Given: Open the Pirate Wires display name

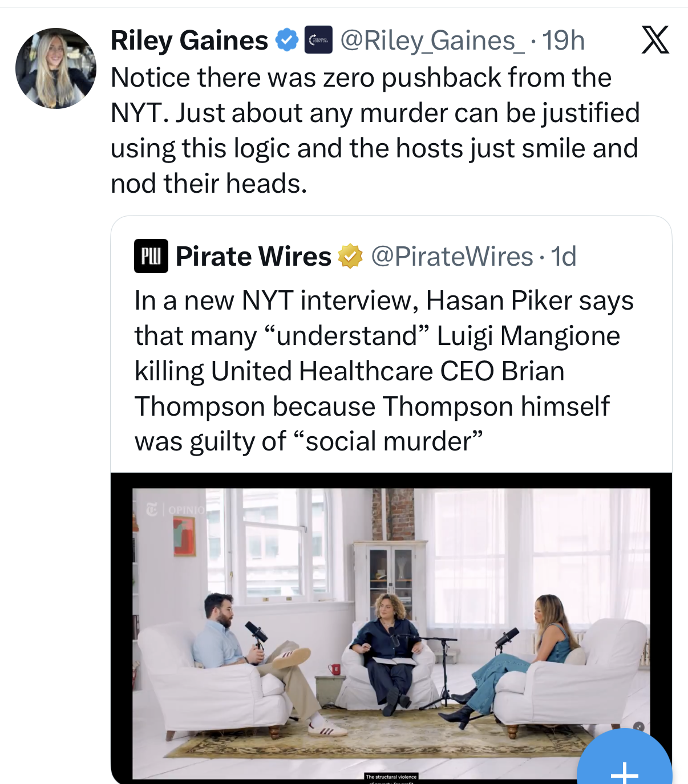Looking at the screenshot, I should point(253,256).
